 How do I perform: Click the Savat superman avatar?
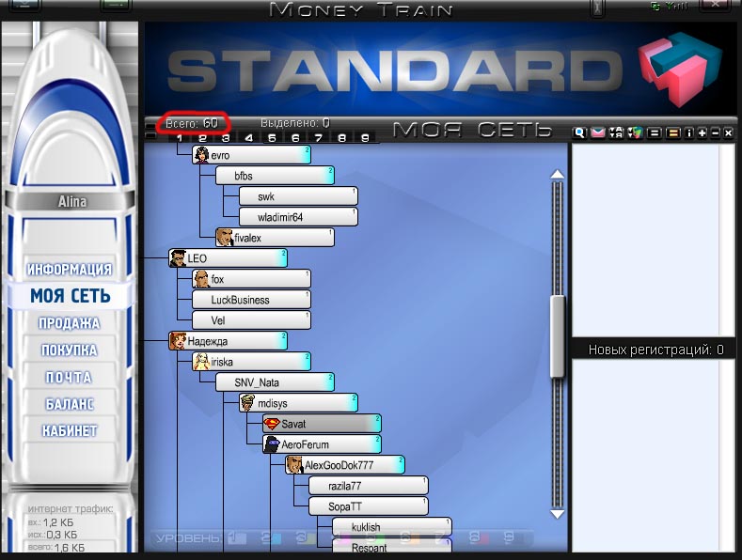tap(272, 425)
